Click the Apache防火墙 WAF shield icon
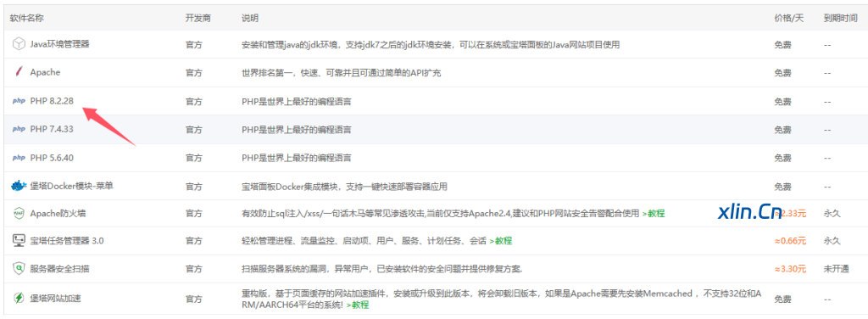868x319 pixels. point(19,213)
